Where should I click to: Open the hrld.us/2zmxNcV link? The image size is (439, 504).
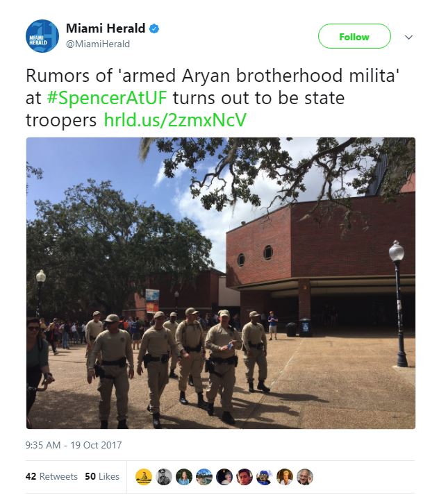175,120
